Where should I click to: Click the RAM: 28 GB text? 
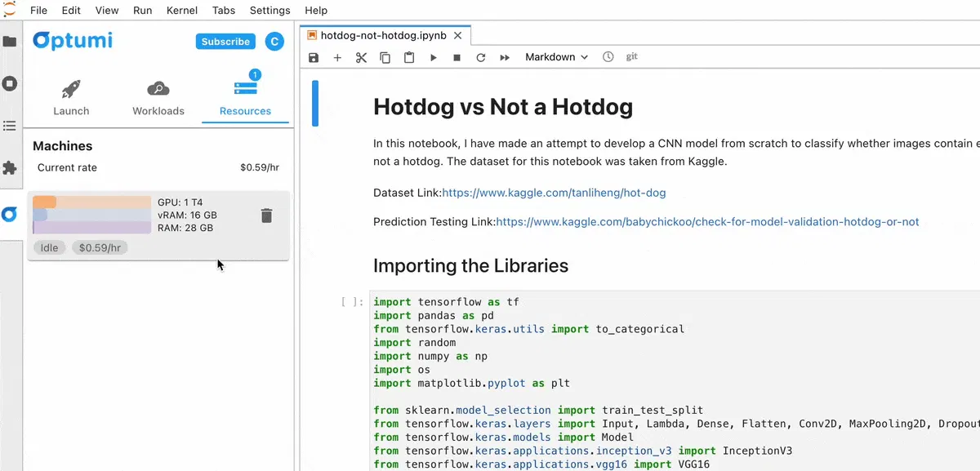(185, 228)
